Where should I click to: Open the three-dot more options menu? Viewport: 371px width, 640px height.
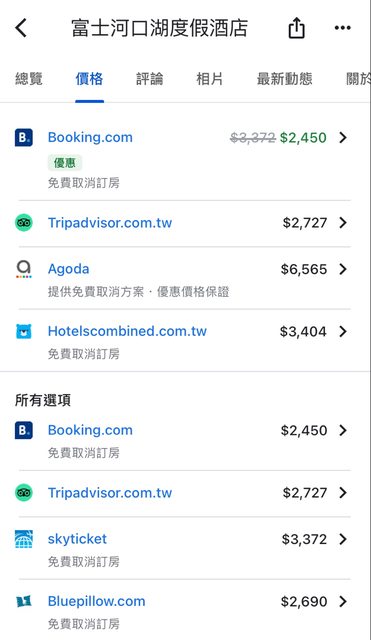tap(342, 28)
